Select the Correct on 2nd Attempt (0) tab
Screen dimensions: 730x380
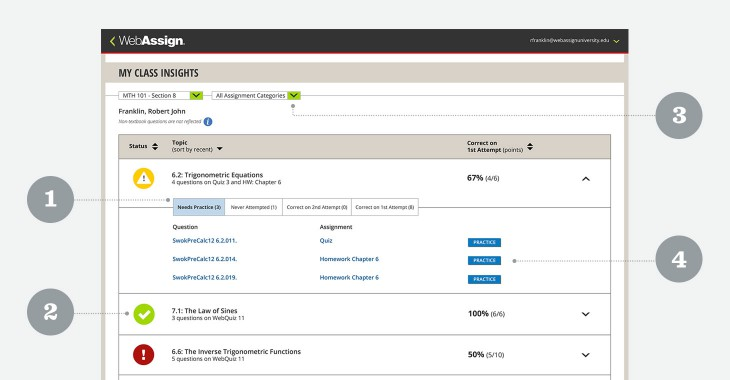coord(317,207)
